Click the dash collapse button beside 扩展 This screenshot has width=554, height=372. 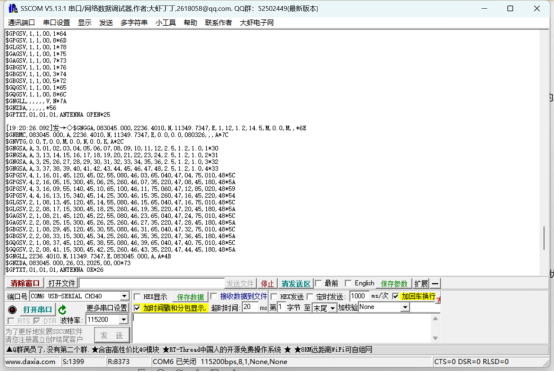435,283
